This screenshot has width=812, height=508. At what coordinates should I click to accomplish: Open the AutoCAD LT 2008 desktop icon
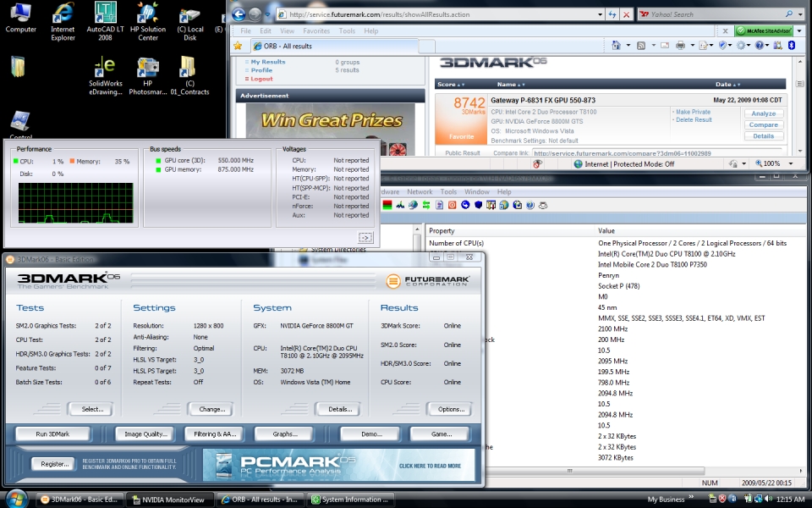pyautogui.click(x=105, y=21)
